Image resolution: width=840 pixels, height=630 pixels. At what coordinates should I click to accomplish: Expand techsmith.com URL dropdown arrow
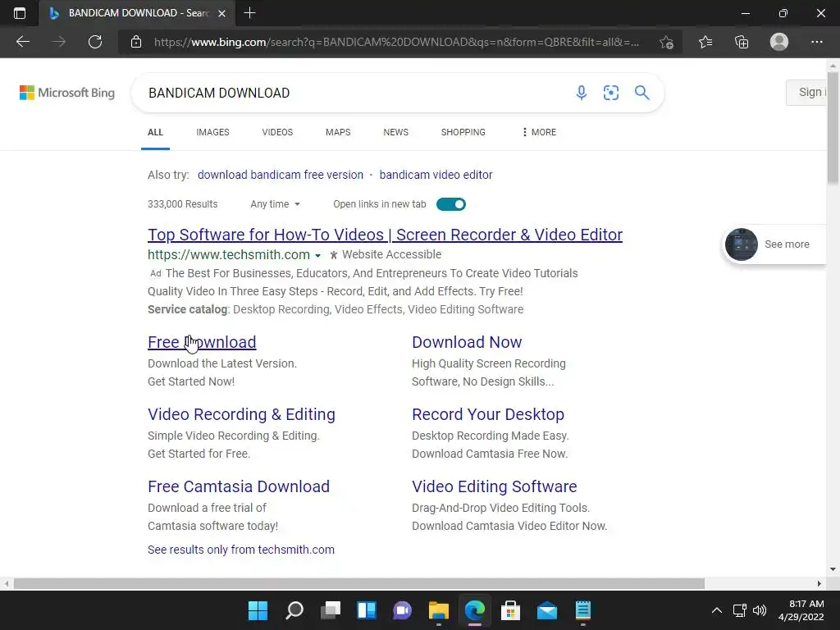[x=317, y=256]
